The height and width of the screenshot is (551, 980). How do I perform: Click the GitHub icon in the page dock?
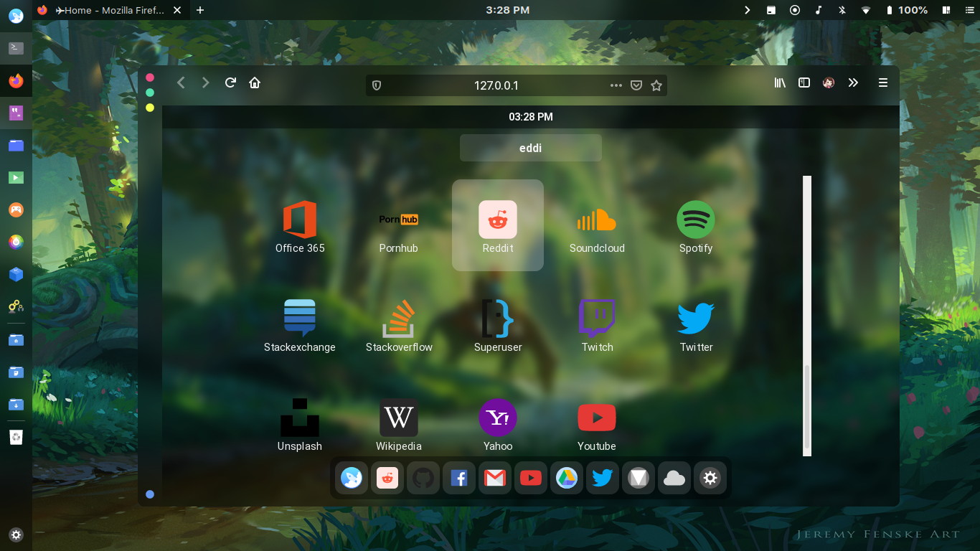(423, 478)
